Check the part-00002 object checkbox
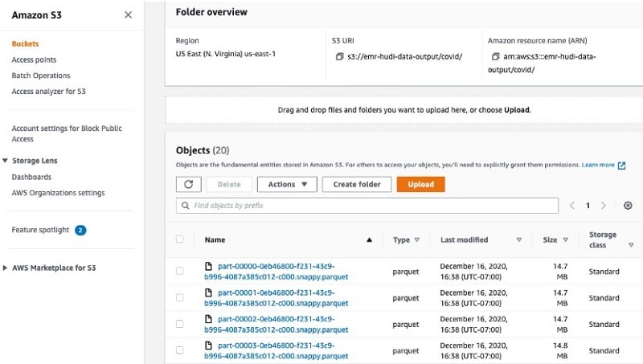The width and height of the screenshot is (643, 364). tap(179, 324)
